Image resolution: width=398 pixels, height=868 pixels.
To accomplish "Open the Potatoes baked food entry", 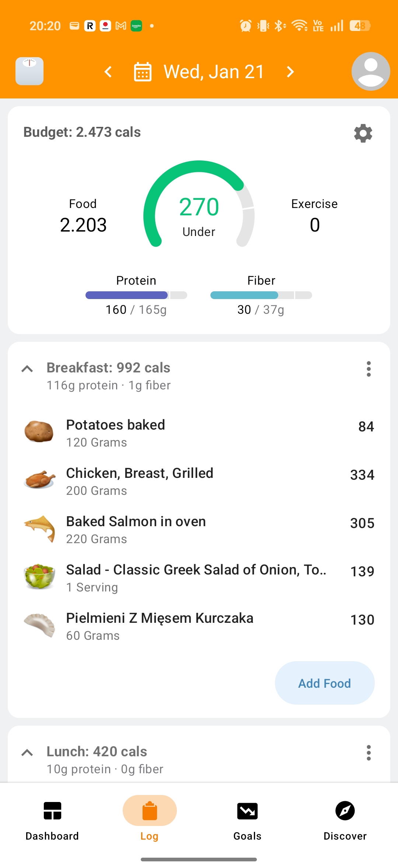I will click(x=199, y=433).
